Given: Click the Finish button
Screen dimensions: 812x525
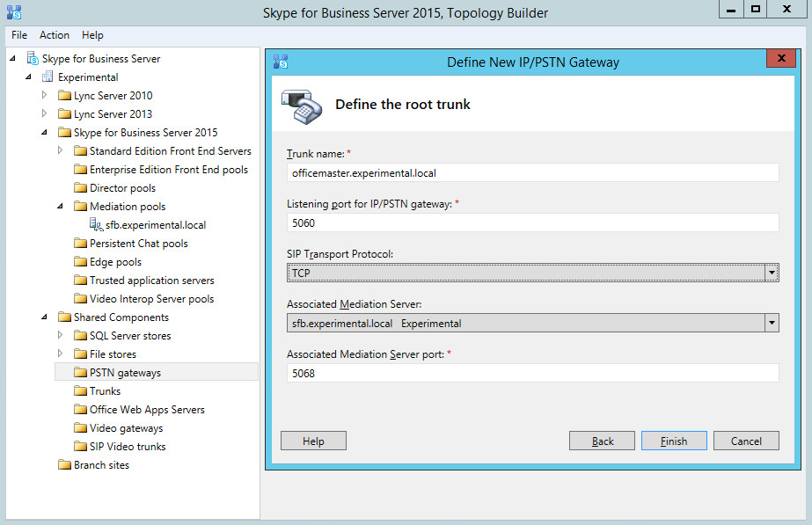Looking at the screenshot, I should click(x=674, y=441).
